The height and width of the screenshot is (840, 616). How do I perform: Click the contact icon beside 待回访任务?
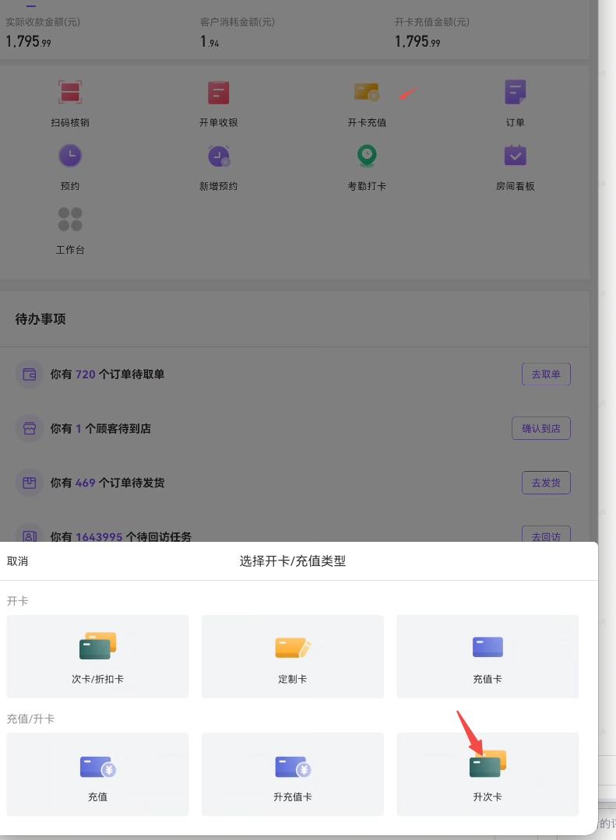click(x=30, y=535)
